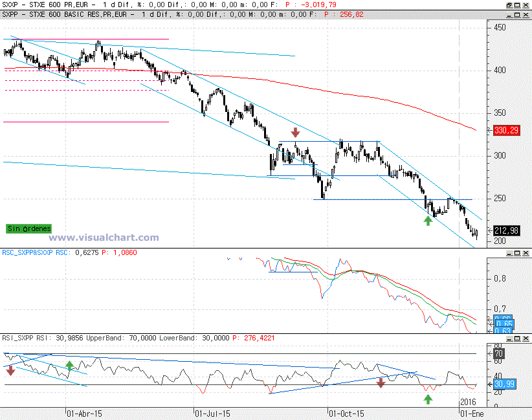Click the '01-Abr-15' date axis label
Image resolution: width=532 pixels, height=420 pixels.
(x=85, y=414)
